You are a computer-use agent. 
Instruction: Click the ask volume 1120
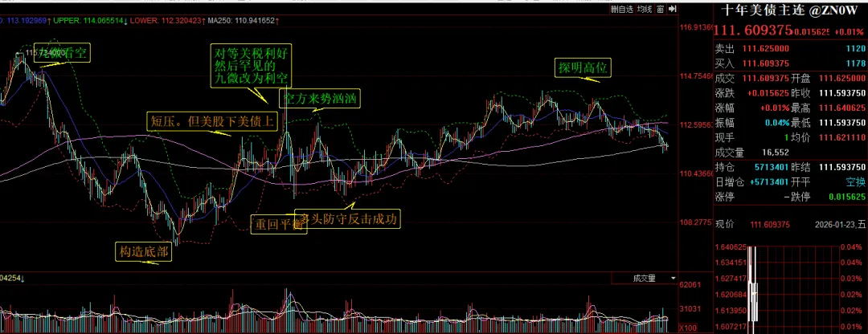[x=856, y=50]
